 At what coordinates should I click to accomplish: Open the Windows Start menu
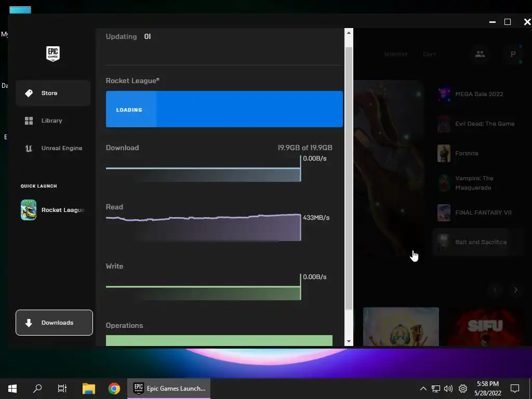tap(12, 389)
